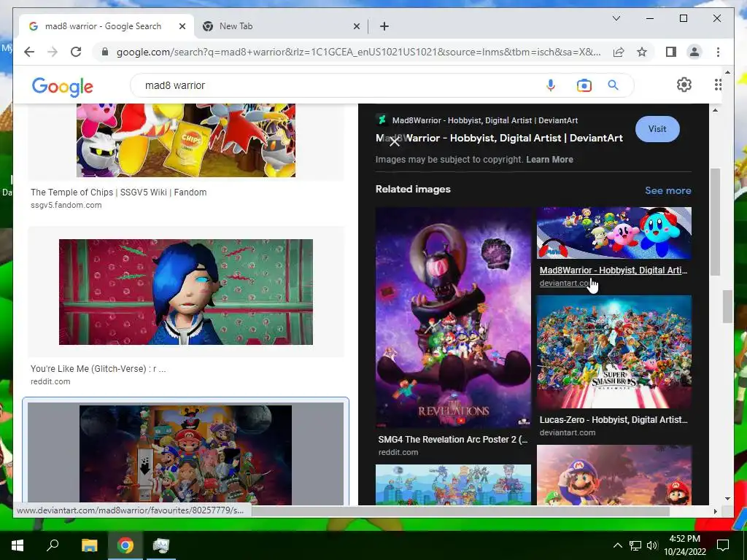Open the network icon in system tray

tap(635, 545)
